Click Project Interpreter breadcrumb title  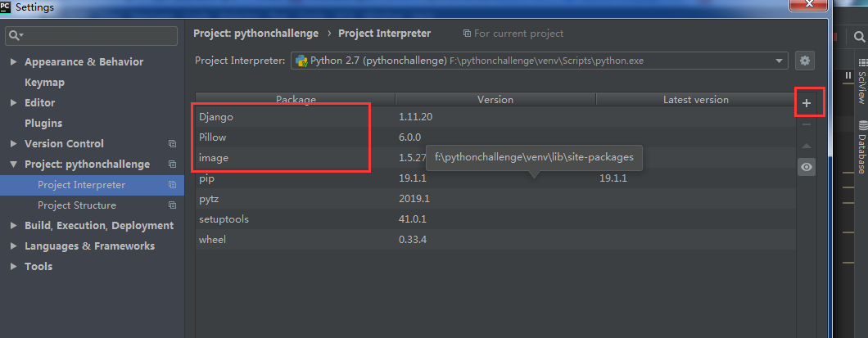click(385, 34)
